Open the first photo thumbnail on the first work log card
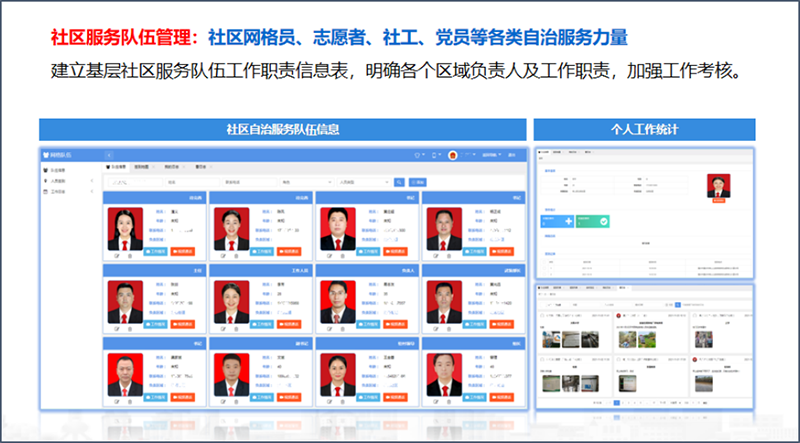The width and height of the screenshot is (800, 443). (552, 339)
